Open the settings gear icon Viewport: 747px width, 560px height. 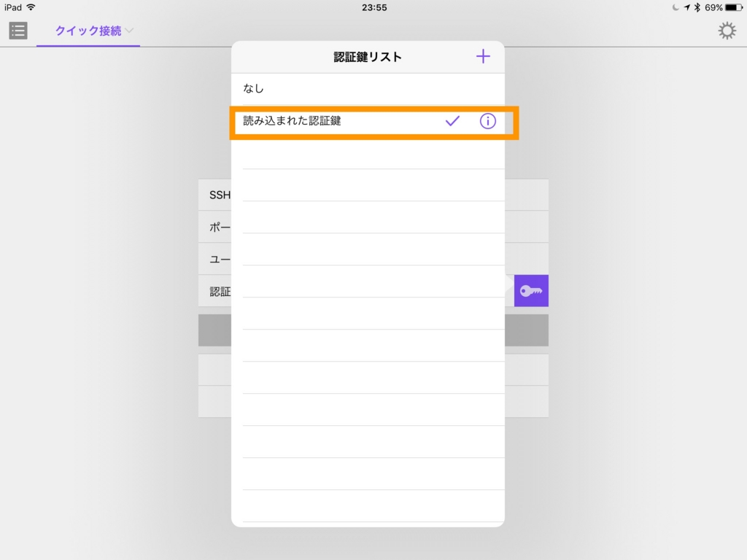point(727,30)
